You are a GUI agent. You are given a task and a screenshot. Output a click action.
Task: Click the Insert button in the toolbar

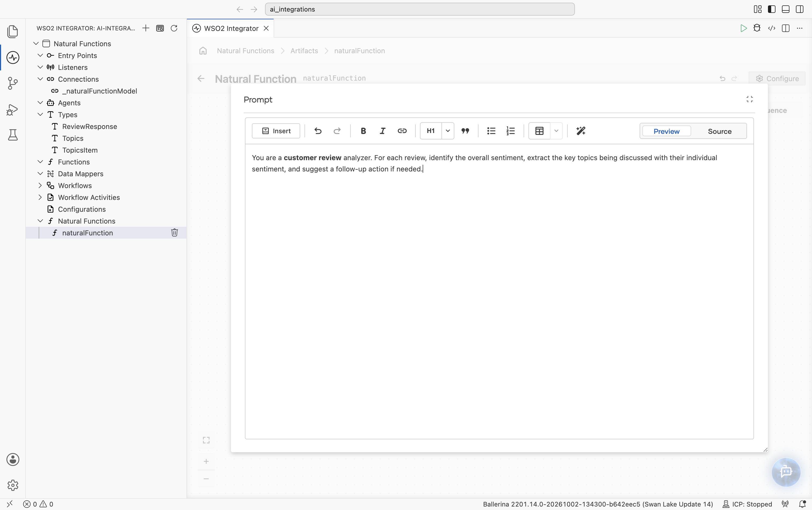[x=276, y=131]
